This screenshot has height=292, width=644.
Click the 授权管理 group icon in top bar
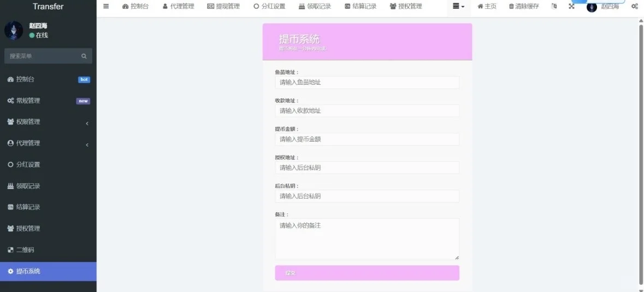393,6
